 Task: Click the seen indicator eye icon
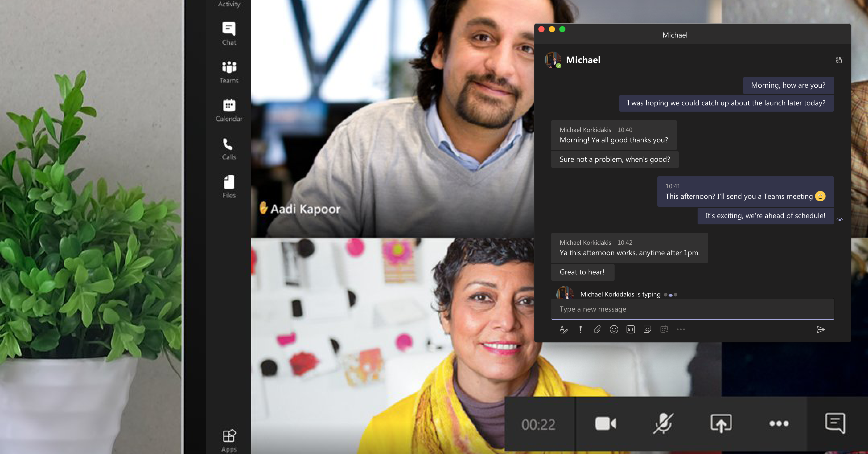click(x=839, y=220)
